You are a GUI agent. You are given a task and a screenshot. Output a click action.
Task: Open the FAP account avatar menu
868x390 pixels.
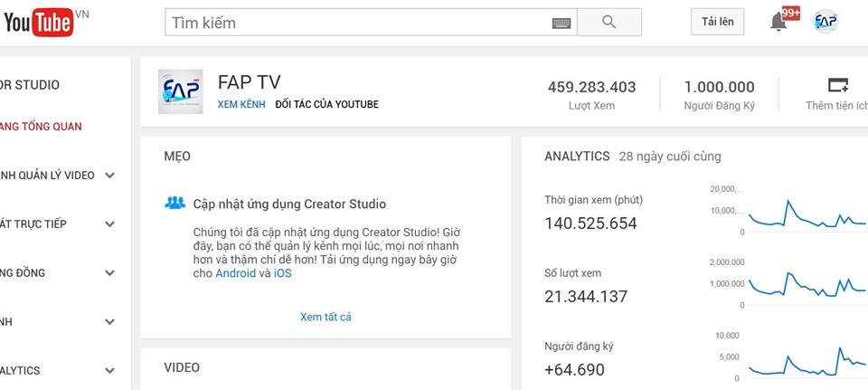coord(825,22)
